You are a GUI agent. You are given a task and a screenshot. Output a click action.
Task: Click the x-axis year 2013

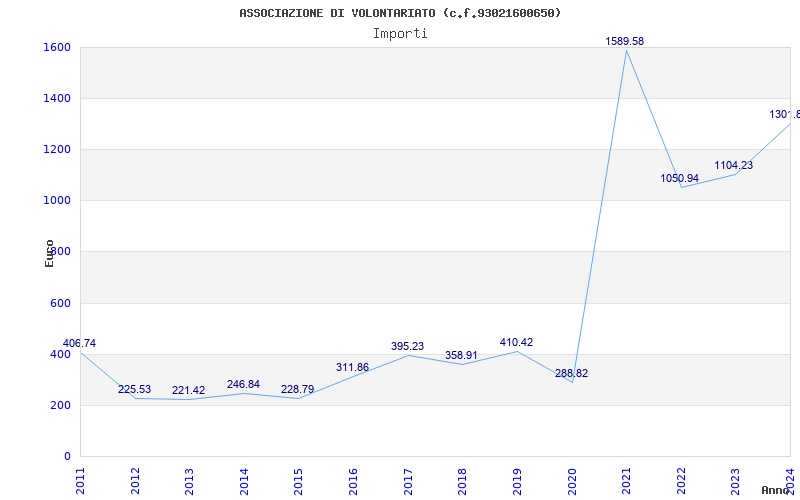[189, 481]
